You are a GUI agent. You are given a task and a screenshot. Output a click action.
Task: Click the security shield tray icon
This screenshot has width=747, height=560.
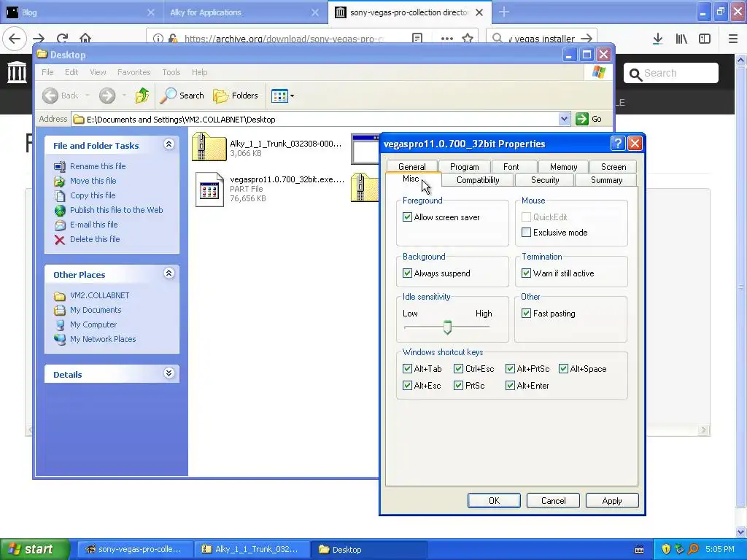pos(665,549)
